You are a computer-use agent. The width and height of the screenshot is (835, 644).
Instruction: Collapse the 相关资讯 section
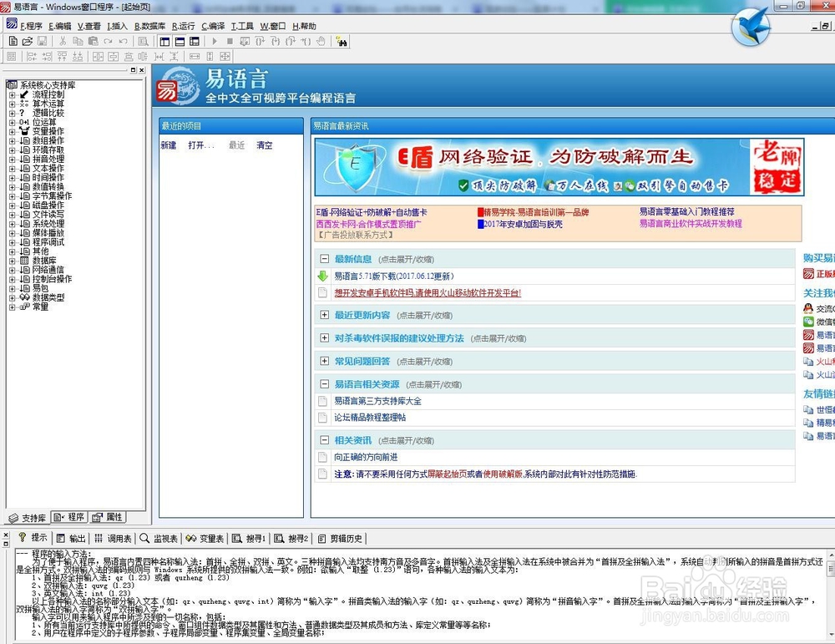click(324, 440)
